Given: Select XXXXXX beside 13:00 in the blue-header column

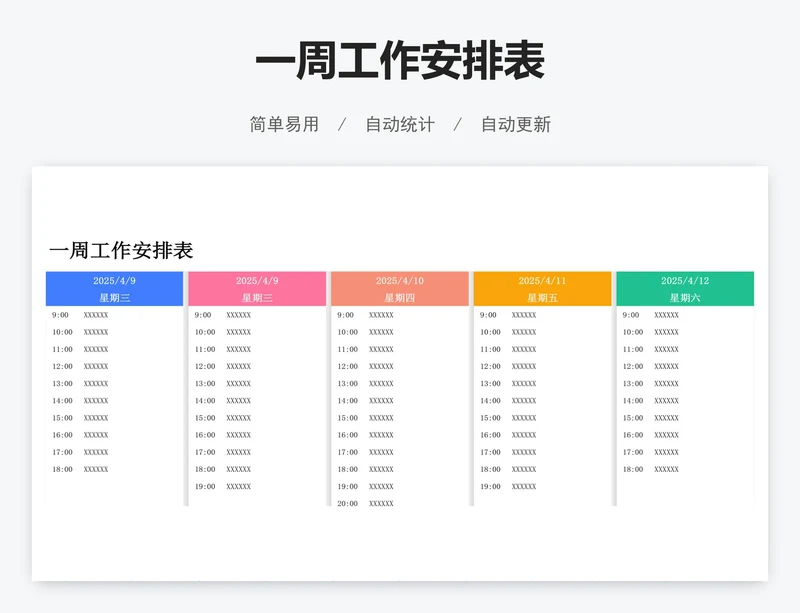Looking at the screenshot, I should [96, 383].
